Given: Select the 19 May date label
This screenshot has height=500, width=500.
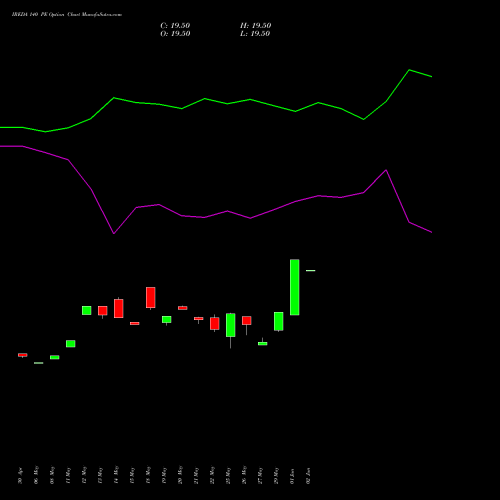Looking at the screenshot, I should point(164,475).
